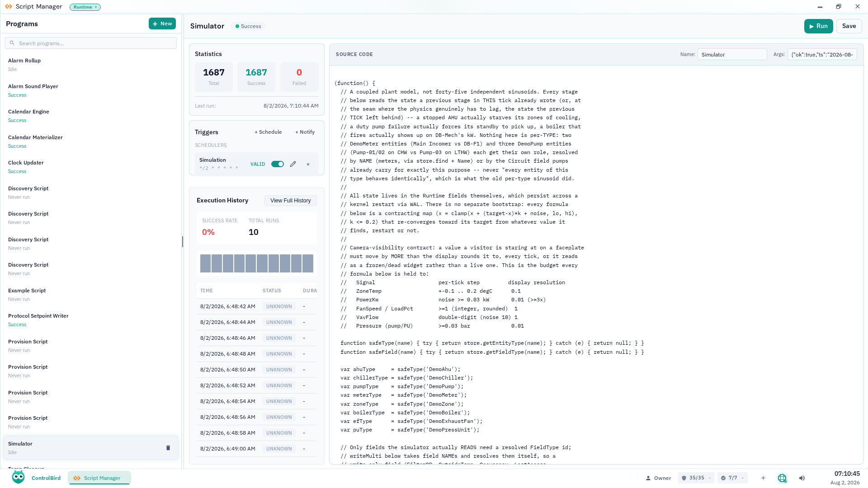Screen dimensions: 868x488
Task: Click the first bar in the execution history chart
Action: (205, 263)
